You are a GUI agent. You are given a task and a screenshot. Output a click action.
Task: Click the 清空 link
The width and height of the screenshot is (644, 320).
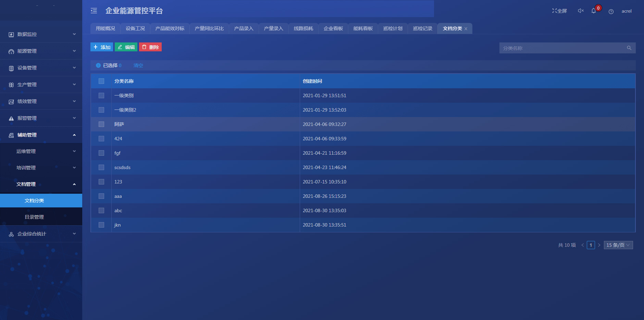pyautogui.click(x=138, y=65)
